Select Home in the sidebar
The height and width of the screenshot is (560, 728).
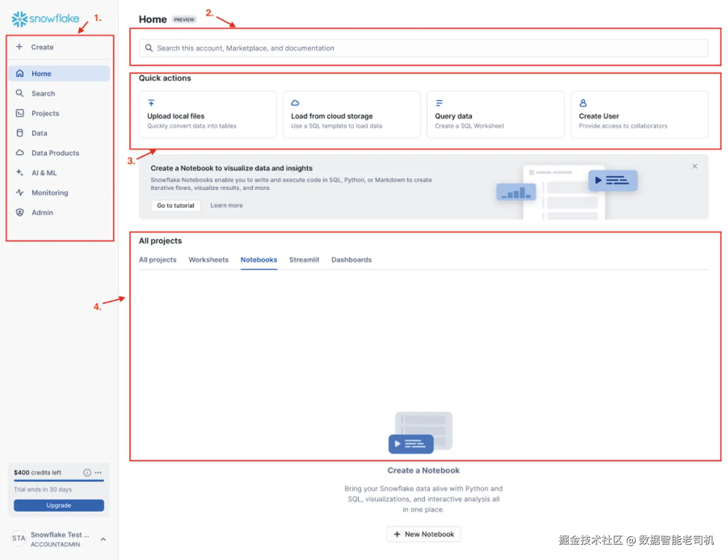[x=59, y=73]
